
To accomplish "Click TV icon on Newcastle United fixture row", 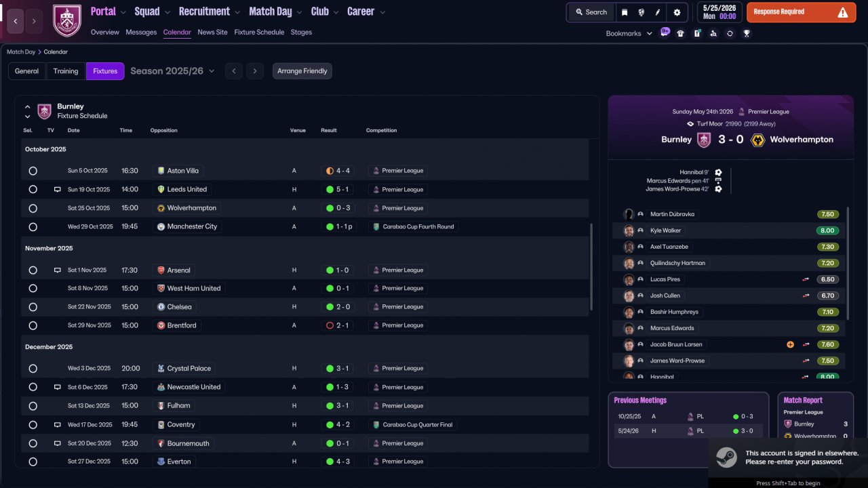I will (58, 388).
